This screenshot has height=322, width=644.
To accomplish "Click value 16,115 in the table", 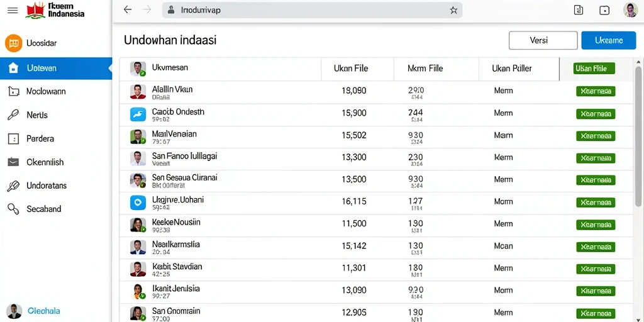I will [x=354, y=202].
